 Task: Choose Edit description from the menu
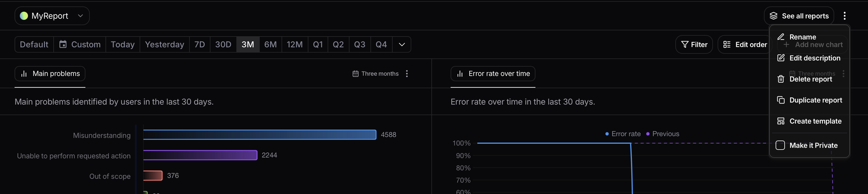809,58
